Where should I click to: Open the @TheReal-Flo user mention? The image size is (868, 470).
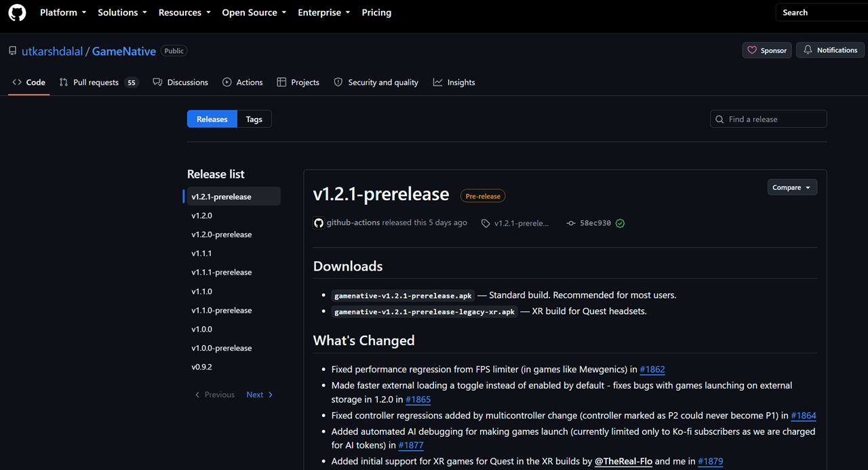(623, 461)
